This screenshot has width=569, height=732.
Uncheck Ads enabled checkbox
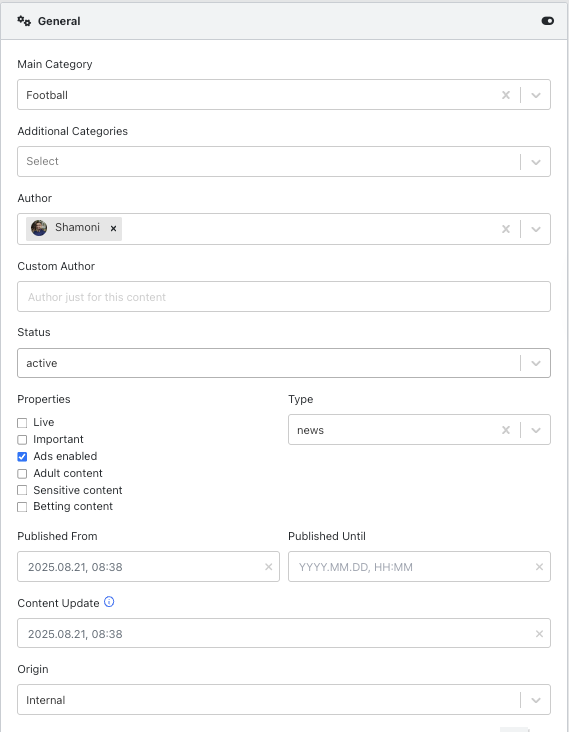22,457
